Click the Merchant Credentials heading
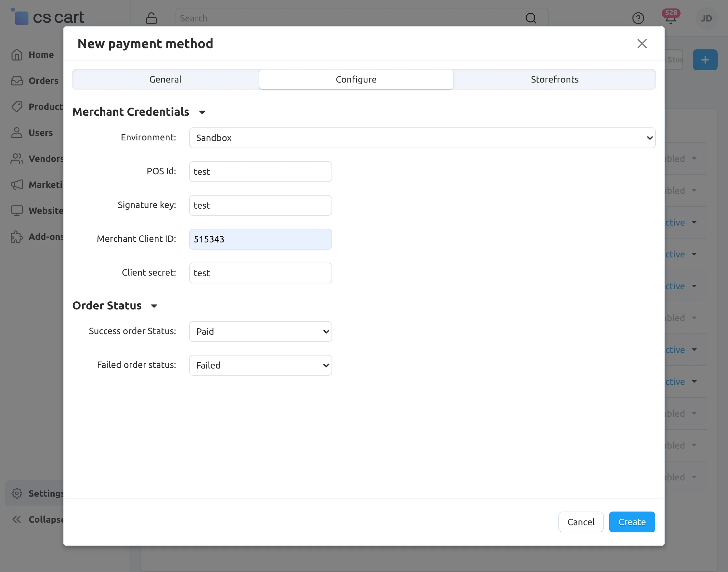Screen dimensions: 728x572 point(131,112)
